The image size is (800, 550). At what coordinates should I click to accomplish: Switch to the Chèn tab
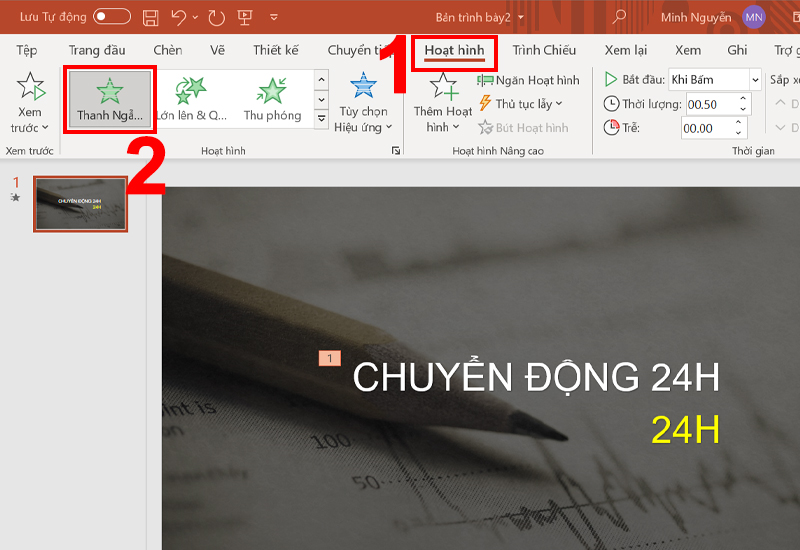168,50
